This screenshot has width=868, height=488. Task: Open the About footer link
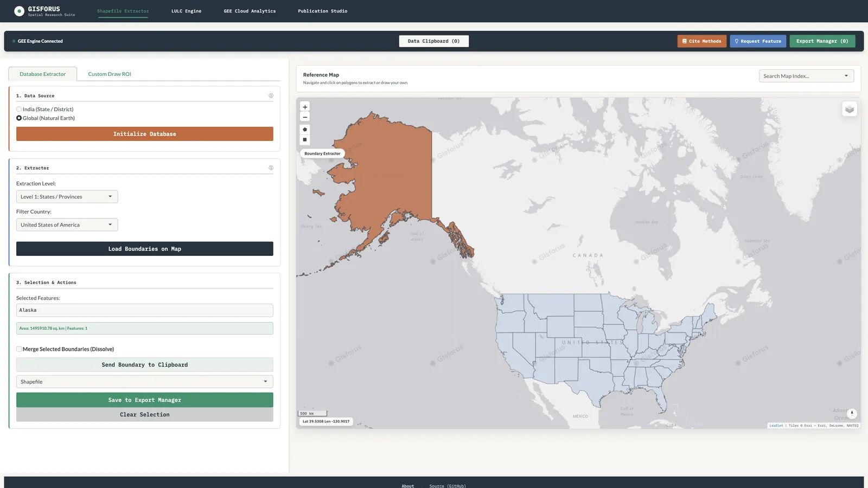(x=408, y=486)
